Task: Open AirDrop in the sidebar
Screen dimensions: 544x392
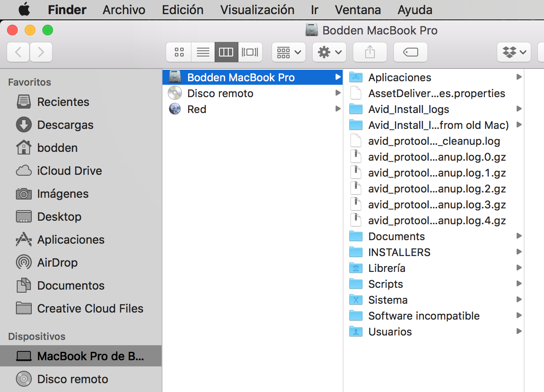Action: click(x=81, y=263)
